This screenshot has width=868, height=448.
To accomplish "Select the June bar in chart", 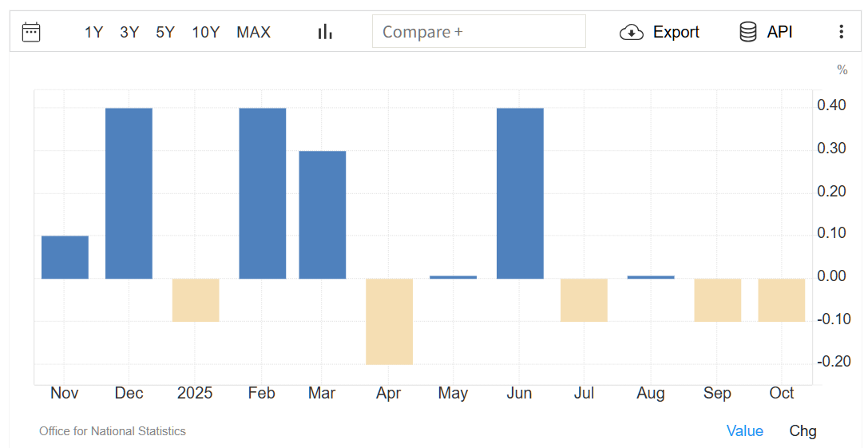I will pyautogui.click(x=520, y=193).
